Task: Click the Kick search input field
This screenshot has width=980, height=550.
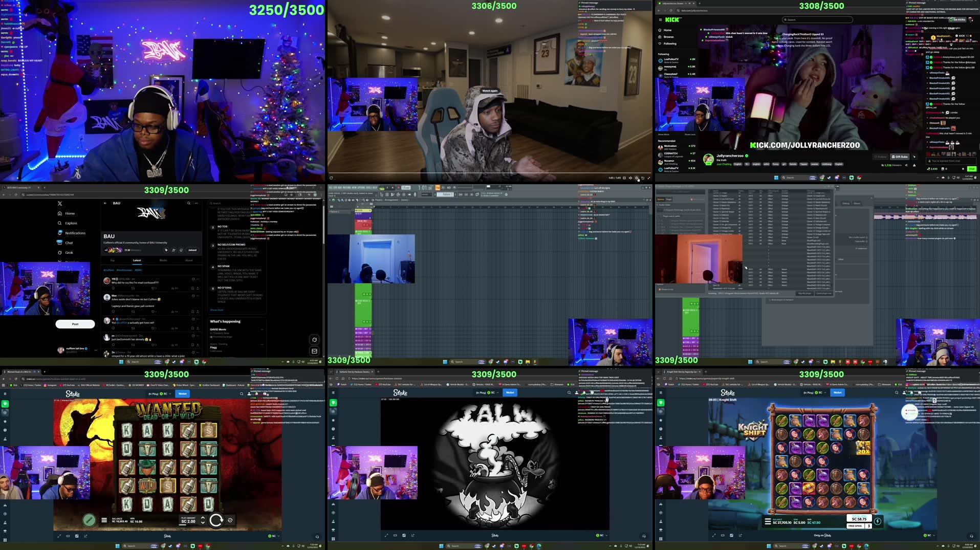Action: click(x=817, y=20)
